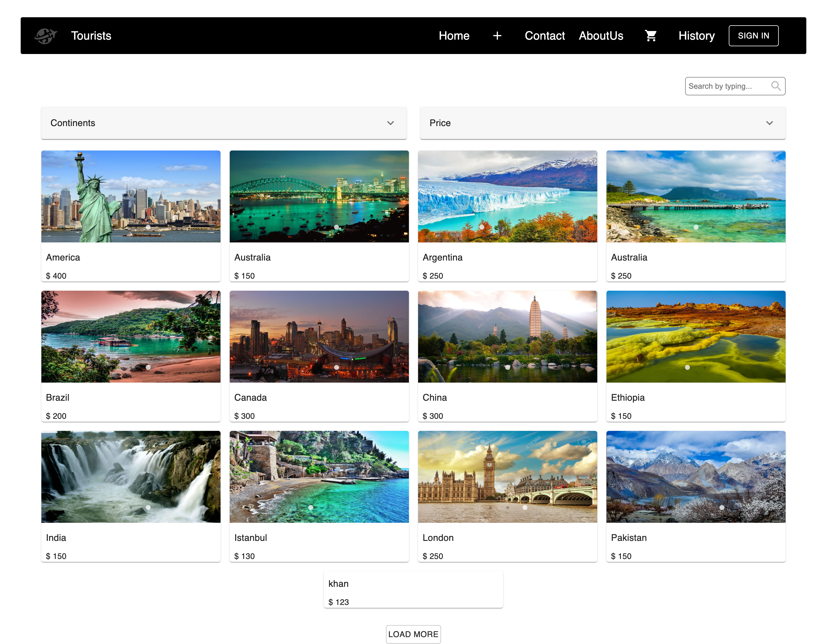Click the magnifier search icon
Viewport: 827px width, 644px height.
point(776,86)
